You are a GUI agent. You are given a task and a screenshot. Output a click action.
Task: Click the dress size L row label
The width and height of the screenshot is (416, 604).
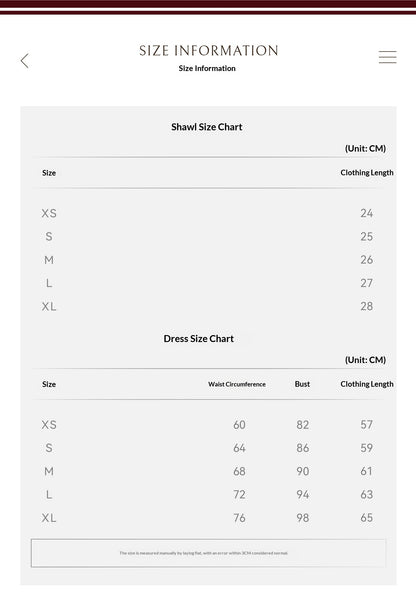point(49,495)
